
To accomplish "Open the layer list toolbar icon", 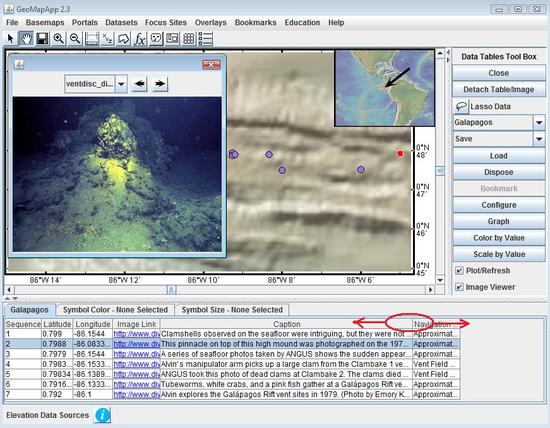I will click(x=205, y=38).
